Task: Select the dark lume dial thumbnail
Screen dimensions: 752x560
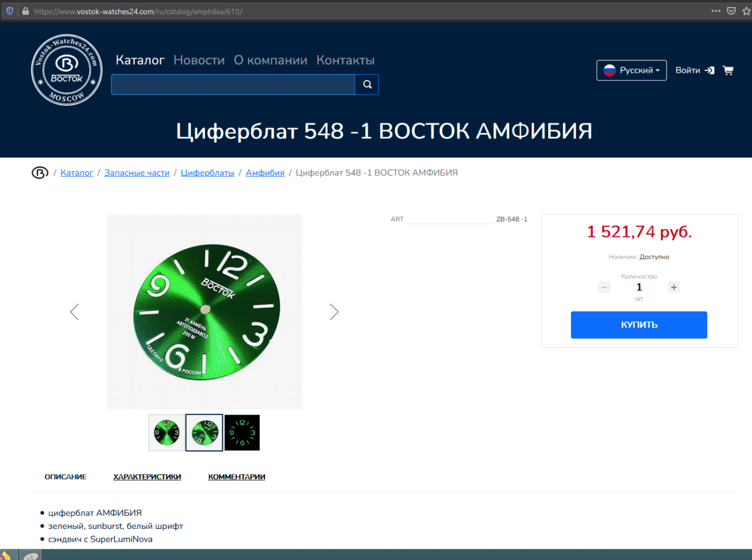Action: point(242,432)
